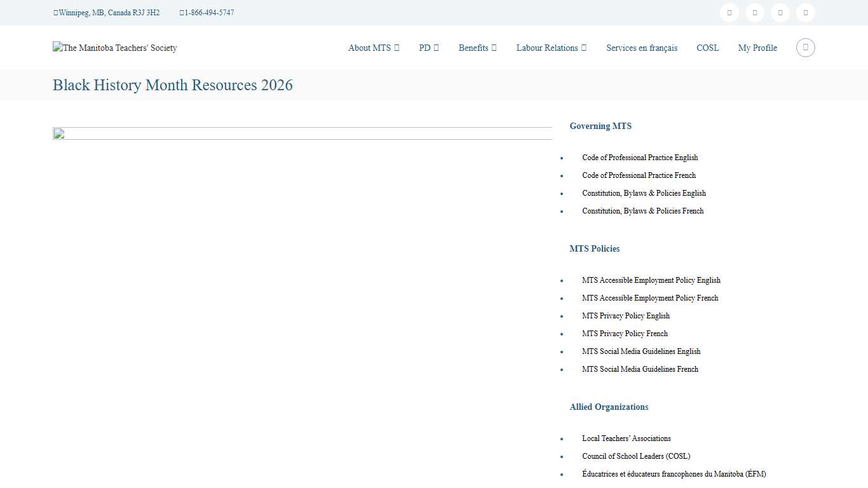Click the first circular social icon in top bar
This screenshot has width=868, height=488.
click(729, 13)
